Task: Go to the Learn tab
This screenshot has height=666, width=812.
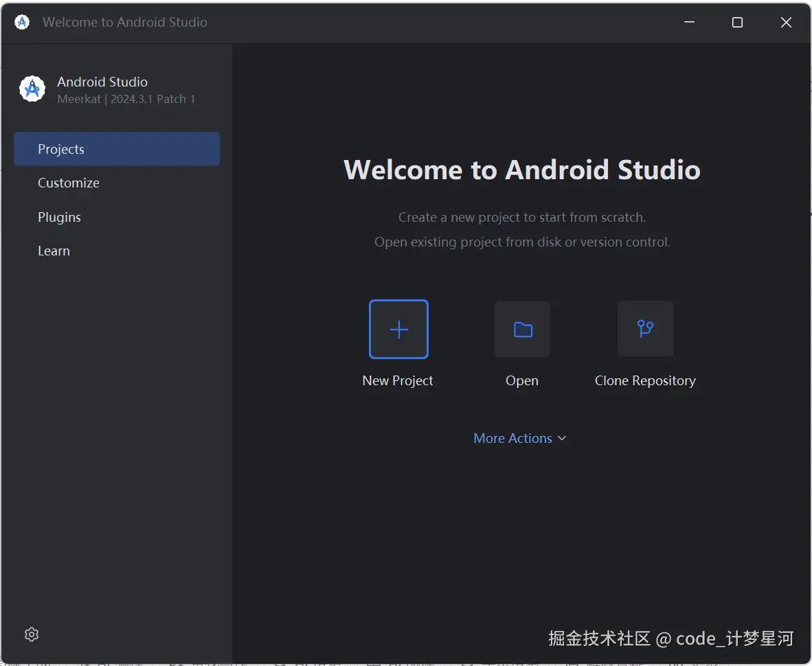Action: tap(117, 251)
